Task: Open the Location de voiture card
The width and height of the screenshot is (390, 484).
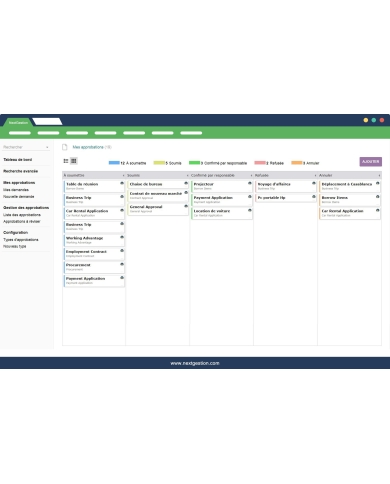Action: click(222, 213)
